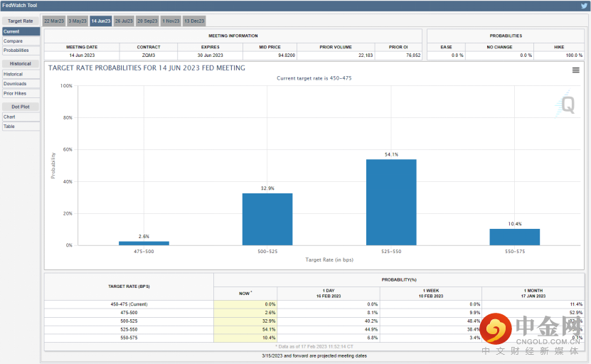Click the 525-550 bar showing 54.1%
This screenshot has height=364, width=591.
(x=391, y=202)
